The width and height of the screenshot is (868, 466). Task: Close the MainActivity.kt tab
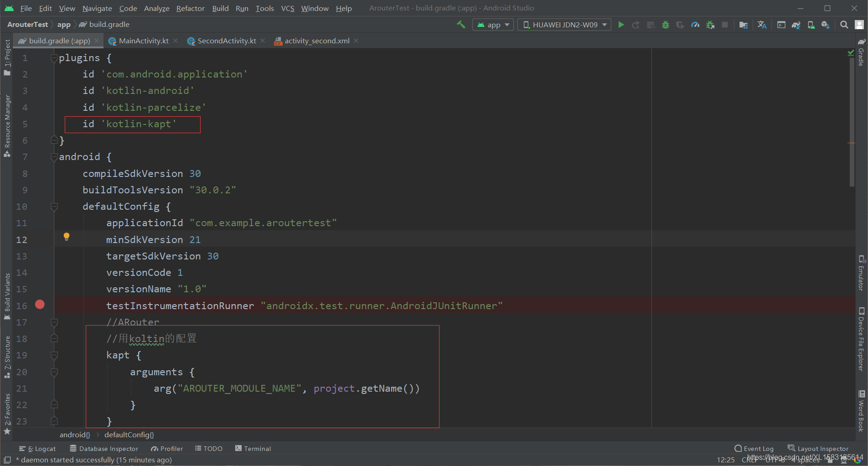(x=176, y=41)
